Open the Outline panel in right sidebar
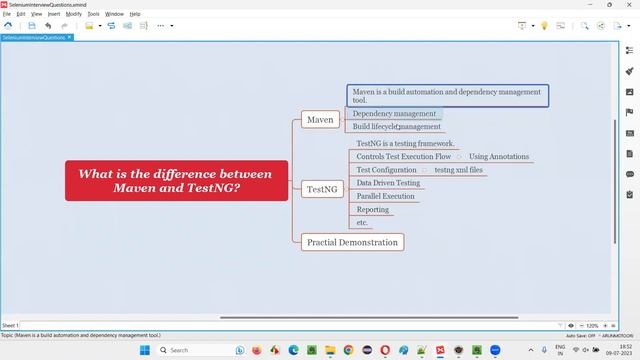This screenshot has height=360, width=640. 629,50
